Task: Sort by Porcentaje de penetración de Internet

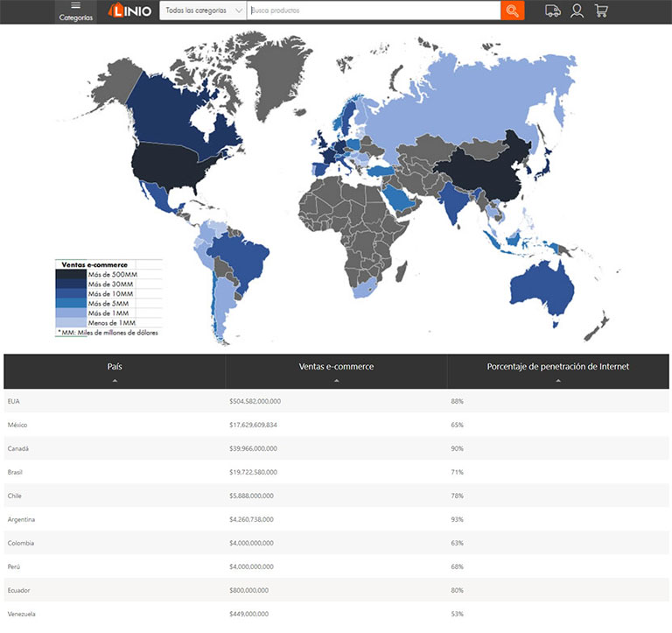Action: pyautogui.click(x=557, y=371)
